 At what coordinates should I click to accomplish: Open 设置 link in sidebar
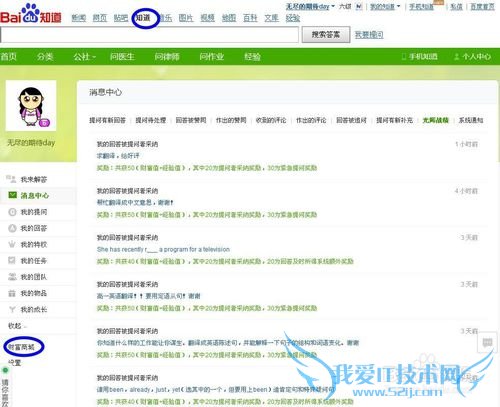click(14, 362)
